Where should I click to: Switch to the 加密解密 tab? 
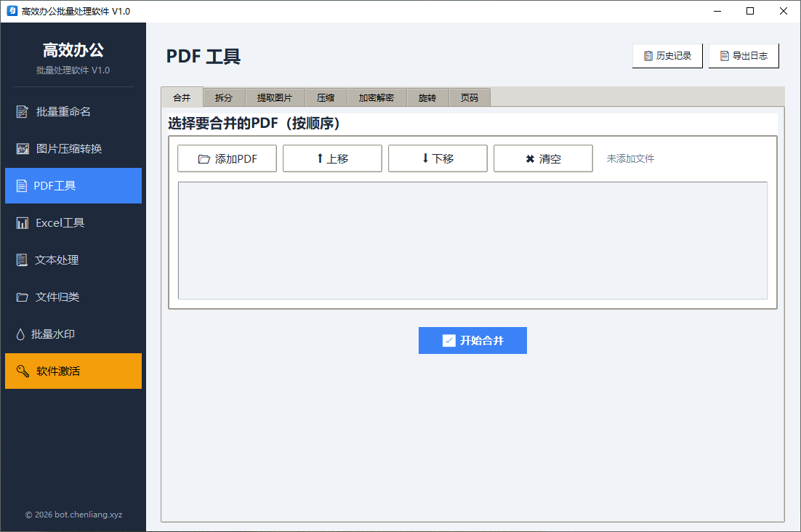(377, 97)
